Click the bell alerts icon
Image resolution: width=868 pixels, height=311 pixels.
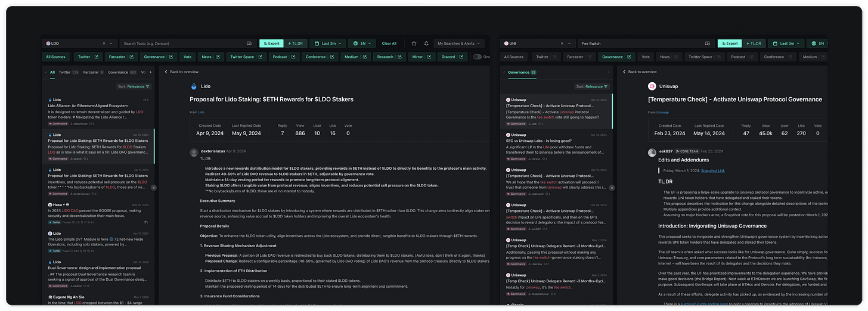point(426,43)
